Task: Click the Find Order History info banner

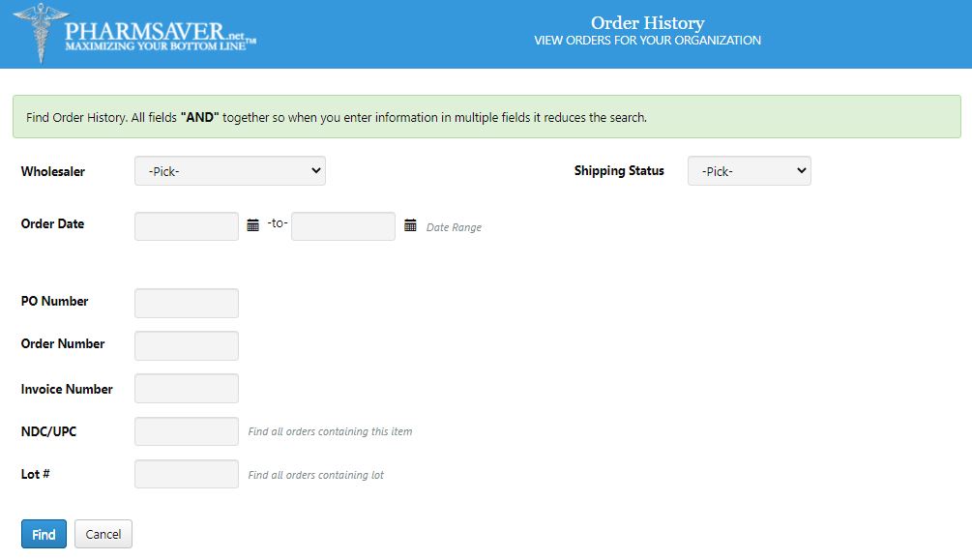Action: point(486,117)
